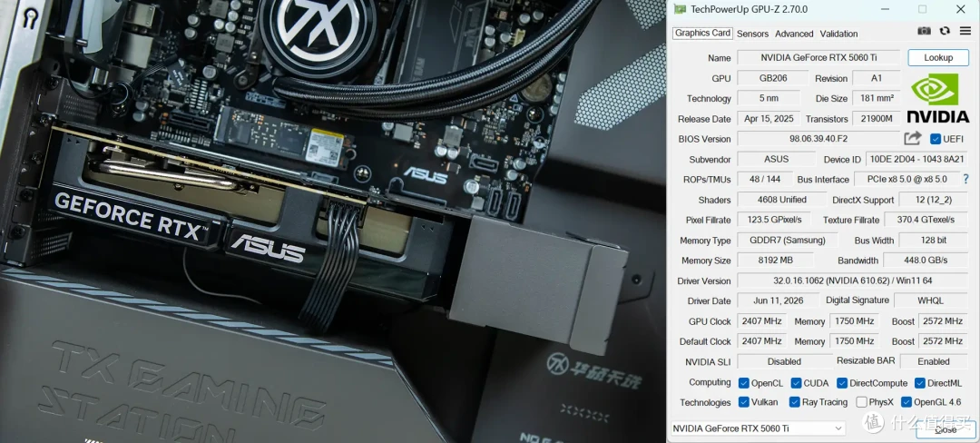Viewport: 980px width, 443px height.
Task: Toggle the UEFI checkbox
Action: pyautogui.click(x=935, y=139)
